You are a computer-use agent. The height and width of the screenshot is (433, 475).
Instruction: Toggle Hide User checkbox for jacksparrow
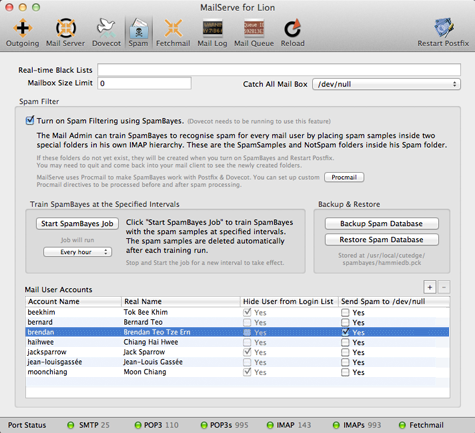[x=247, y=352]
